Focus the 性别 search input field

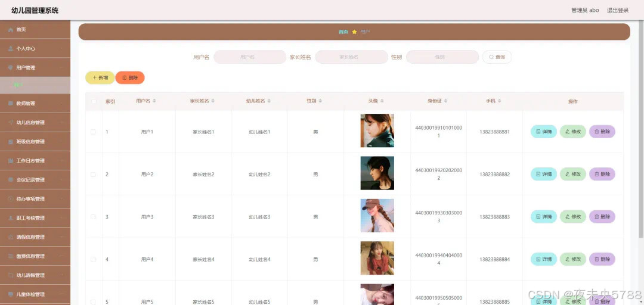pos(442,57)
